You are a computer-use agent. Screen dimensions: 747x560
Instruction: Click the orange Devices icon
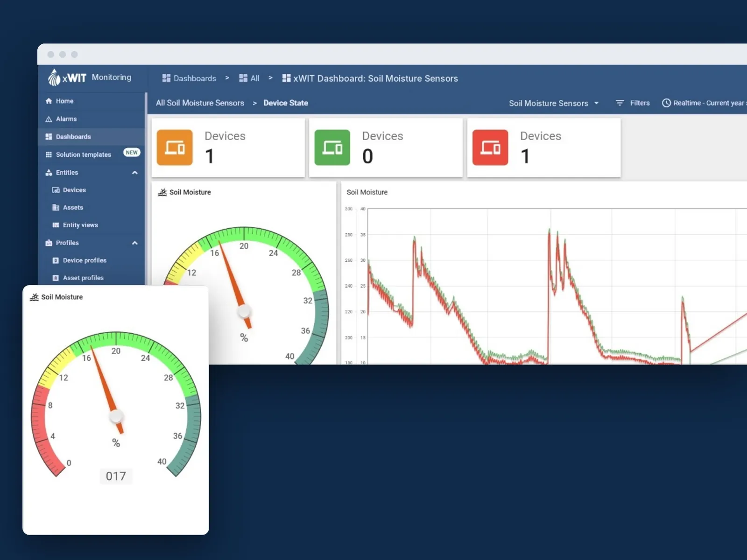(x=175, y=147)
